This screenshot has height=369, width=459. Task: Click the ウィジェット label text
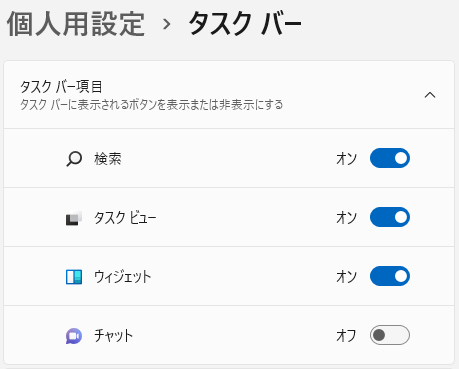click(123, 277)
